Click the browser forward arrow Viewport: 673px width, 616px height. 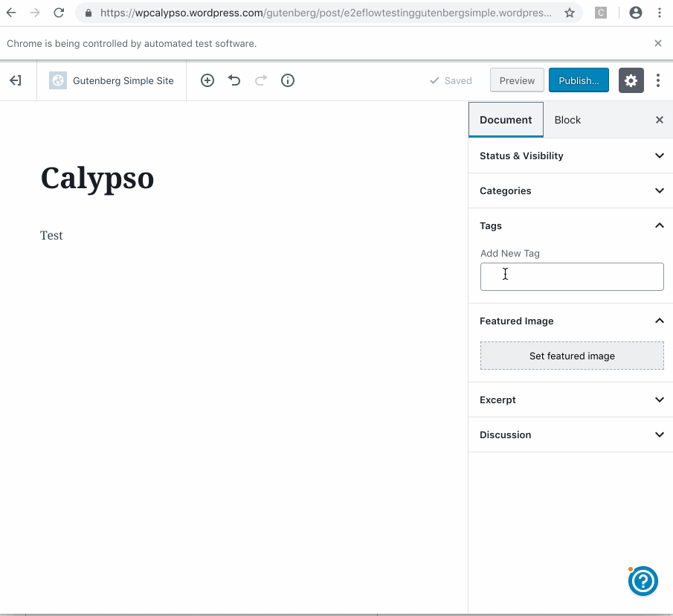35,13
